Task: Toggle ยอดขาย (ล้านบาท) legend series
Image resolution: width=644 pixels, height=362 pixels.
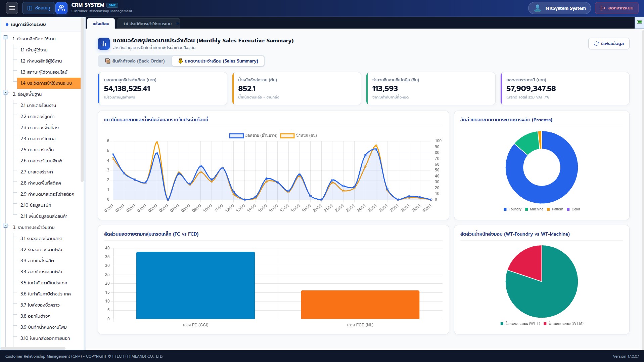Action: click(253, 135)
